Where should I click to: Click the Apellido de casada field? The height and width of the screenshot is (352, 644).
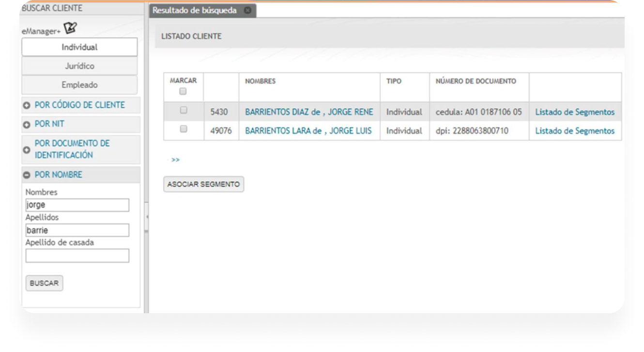[77, 256]
